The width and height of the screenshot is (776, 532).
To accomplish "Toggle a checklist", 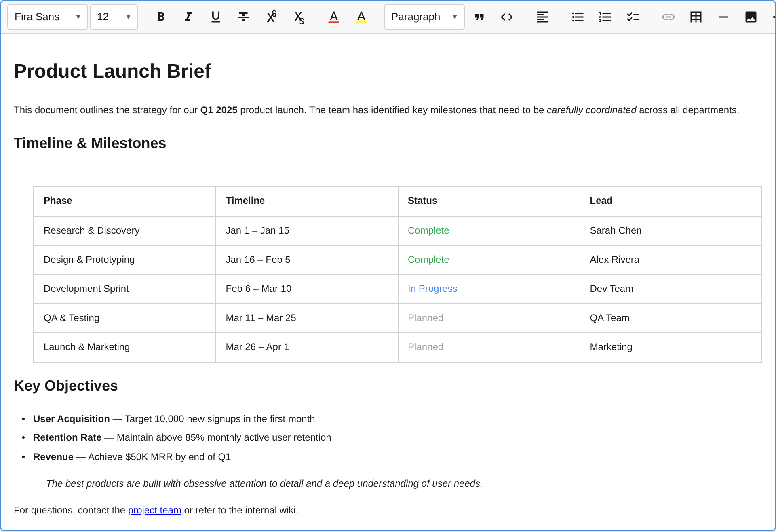I will (x=633, y=17).
